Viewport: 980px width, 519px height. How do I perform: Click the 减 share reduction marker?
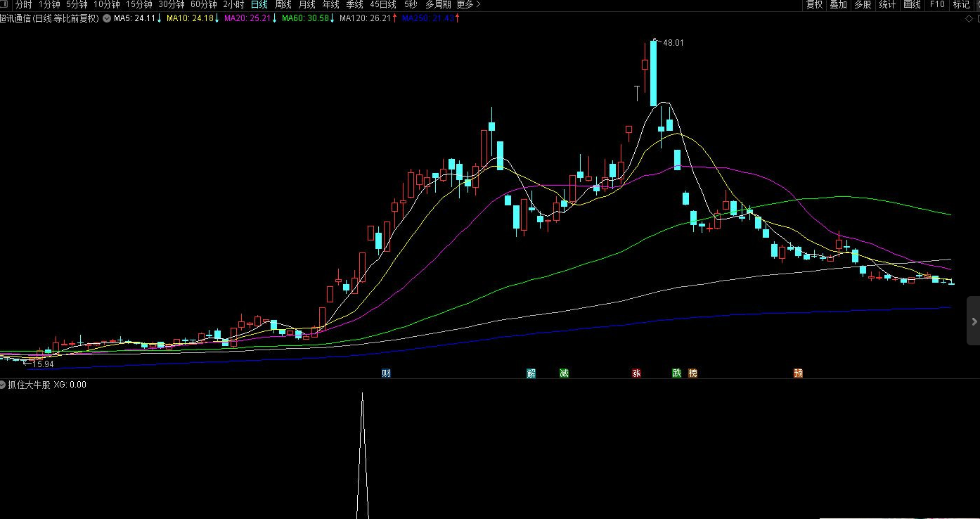pyautogui.click(x=564, y=373)
